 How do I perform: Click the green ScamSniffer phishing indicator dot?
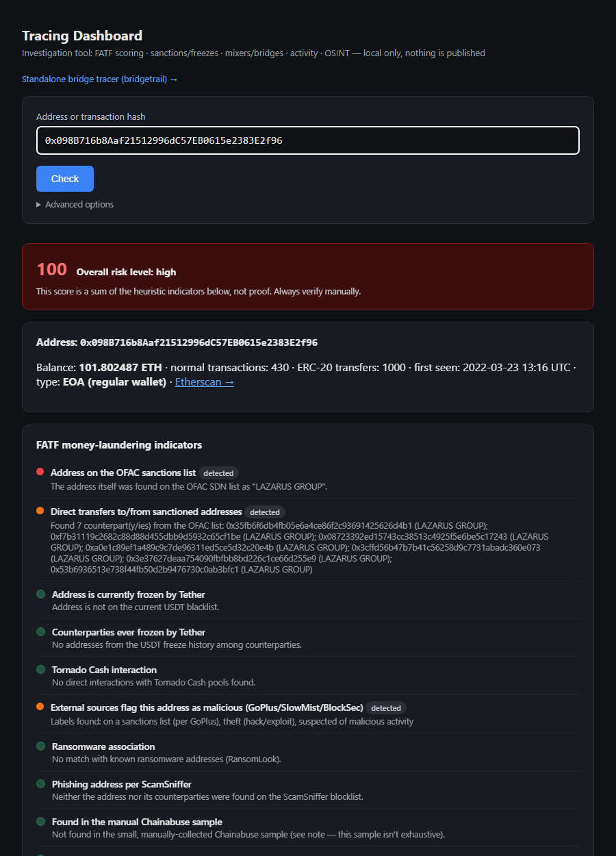click(40, 783)
